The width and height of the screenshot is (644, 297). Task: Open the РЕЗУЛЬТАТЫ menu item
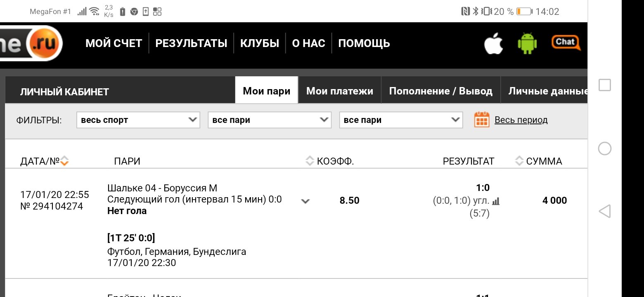191,43
